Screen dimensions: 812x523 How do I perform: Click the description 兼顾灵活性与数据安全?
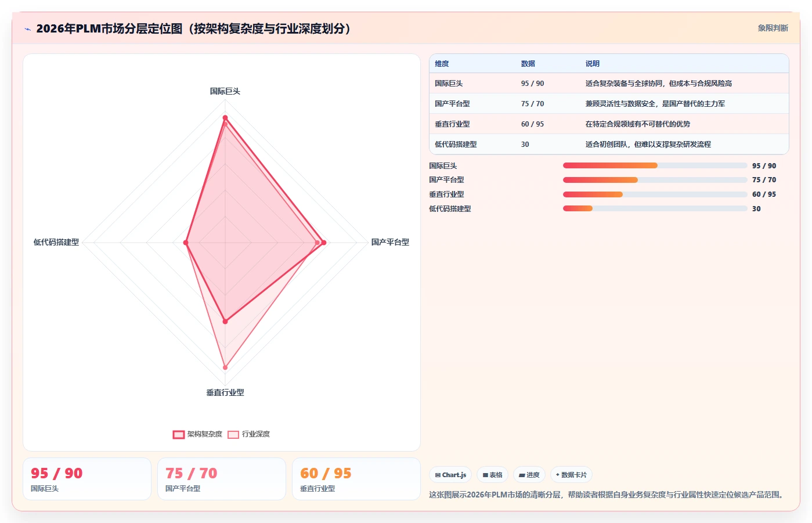[x=655, y=104]
